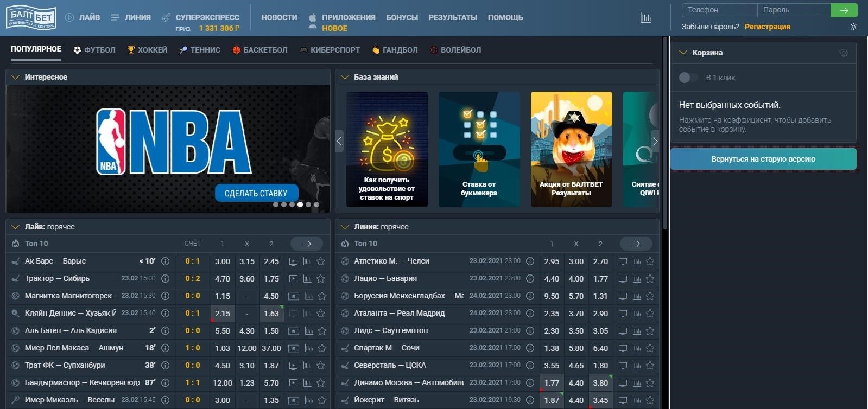Click the green login arrow button

844,10
